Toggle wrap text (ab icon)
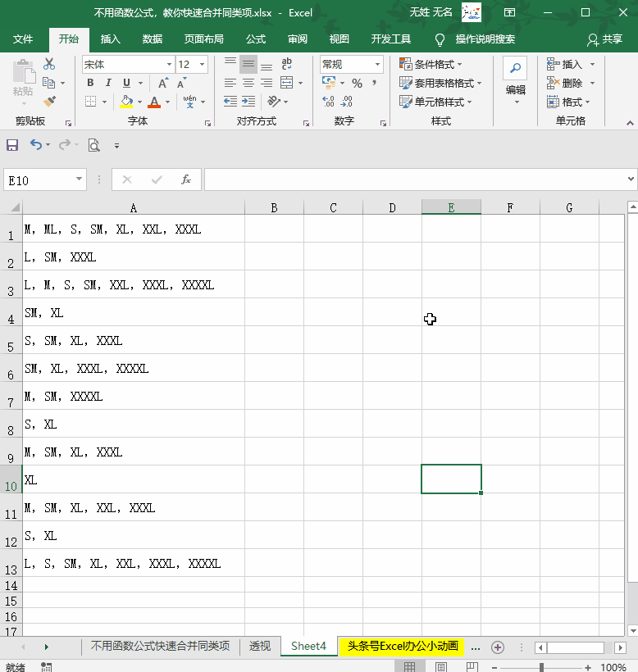The image size is (638, 672). (286, 64)
